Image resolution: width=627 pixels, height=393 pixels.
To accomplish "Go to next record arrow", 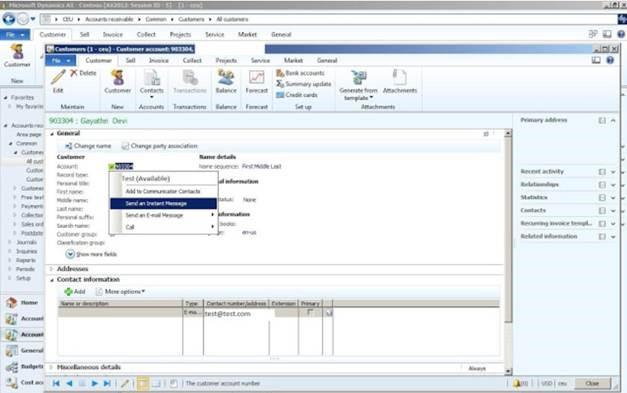I will 94,383.
